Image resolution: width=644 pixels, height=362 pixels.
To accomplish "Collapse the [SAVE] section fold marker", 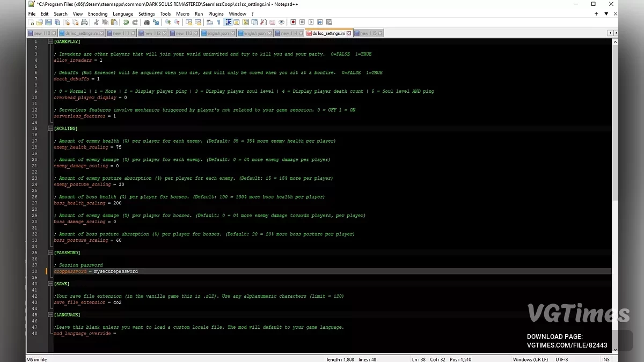I will [51, 284].
